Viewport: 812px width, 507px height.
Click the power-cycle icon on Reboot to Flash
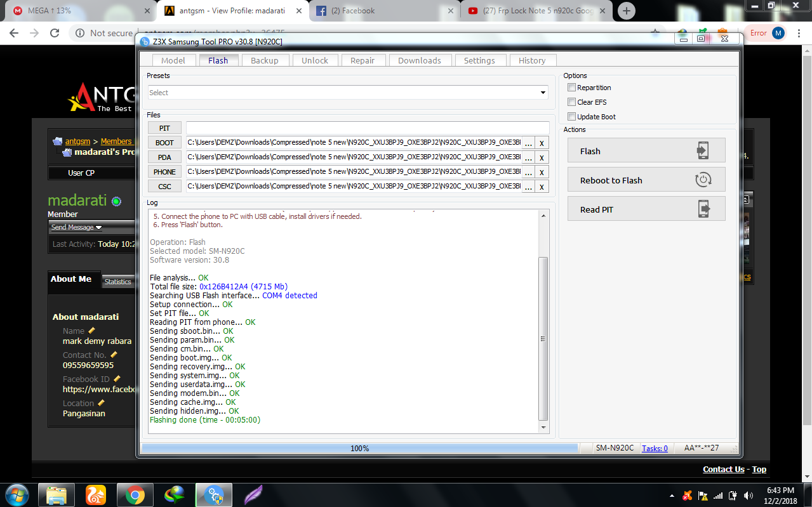[703, 180]
